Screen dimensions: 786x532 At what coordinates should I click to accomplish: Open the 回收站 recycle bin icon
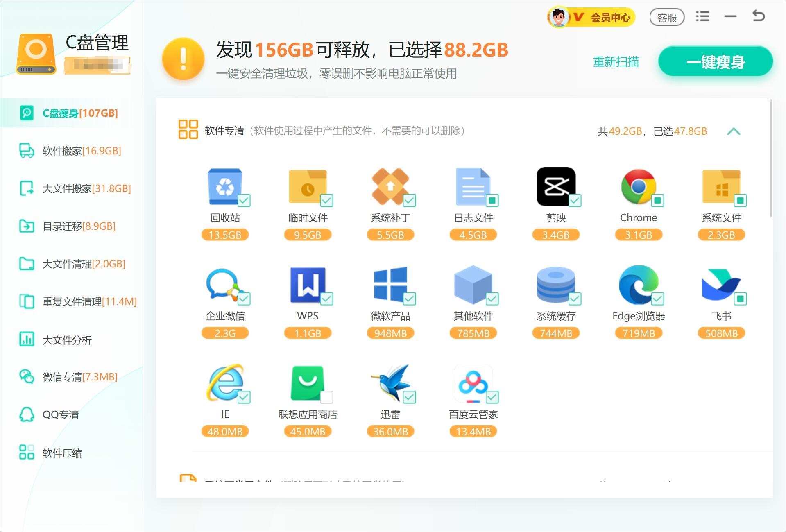pos(225,186)
